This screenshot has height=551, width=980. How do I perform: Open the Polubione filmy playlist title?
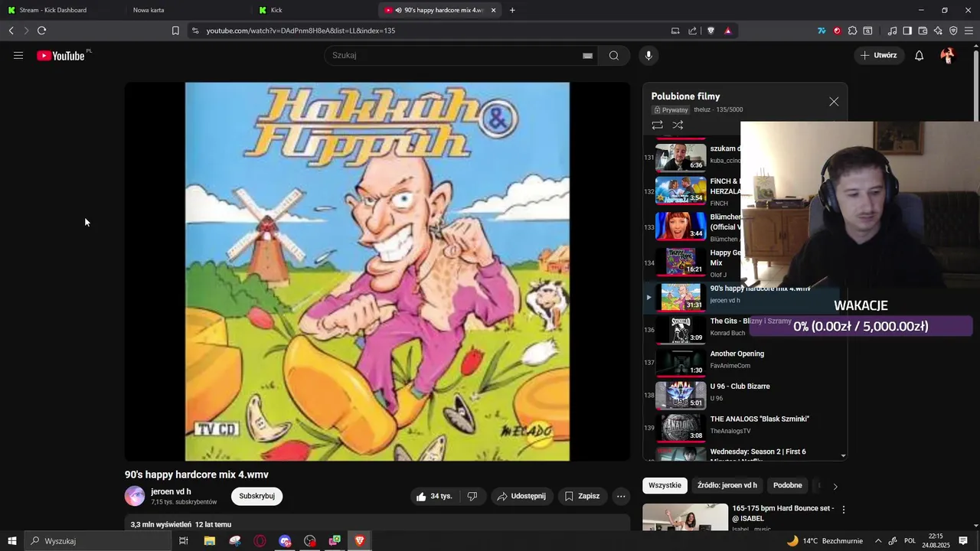click(685, 96)
